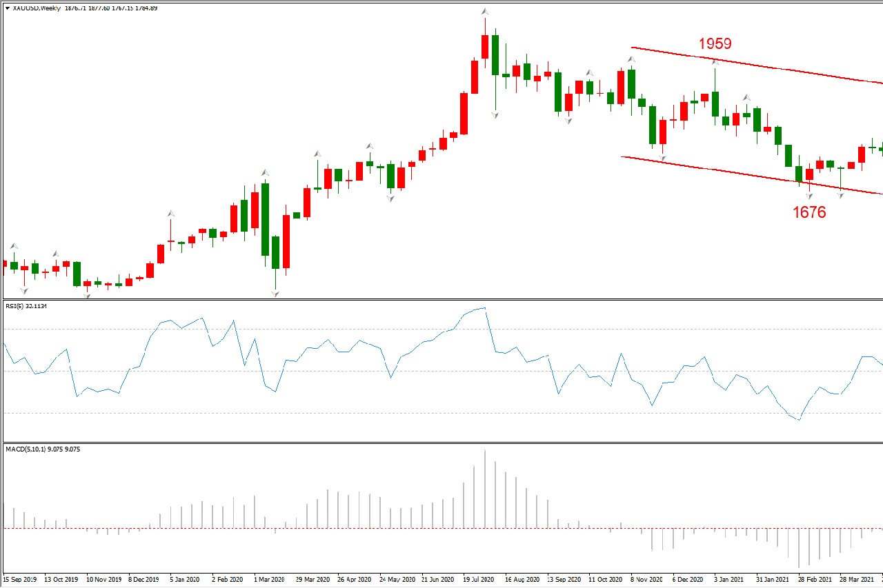Click the down fractal arrow just above the 1676 label

[809, 196]
